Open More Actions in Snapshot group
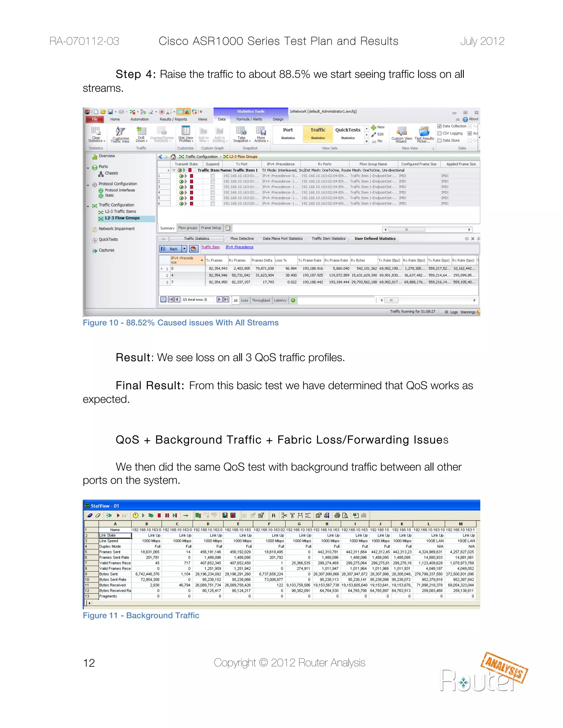The height and width of the screenshot is (728, 563). click(261, 134)
